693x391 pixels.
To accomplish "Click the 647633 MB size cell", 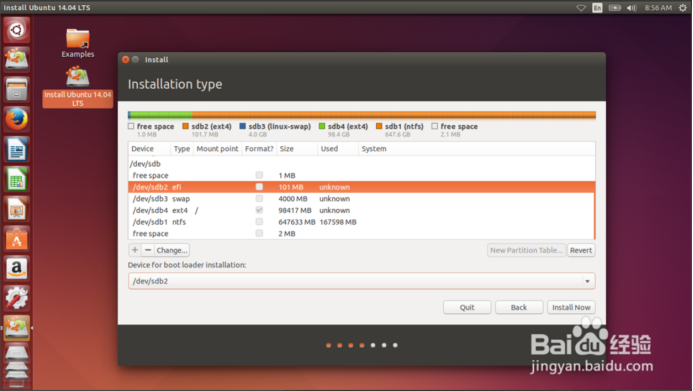I will pyautogui.click(x=297, y=222).
